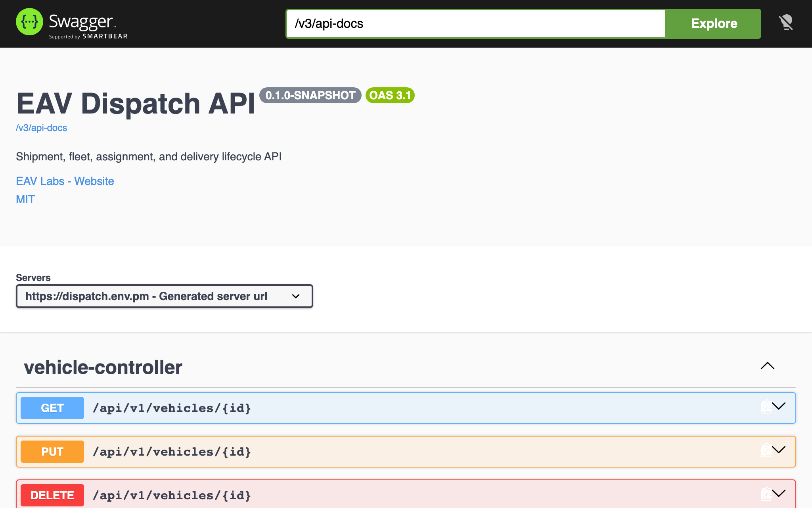This screenshot has width=812, height=508.
Task: Click the PUT method badge
Action: click(x=52, y=452)
